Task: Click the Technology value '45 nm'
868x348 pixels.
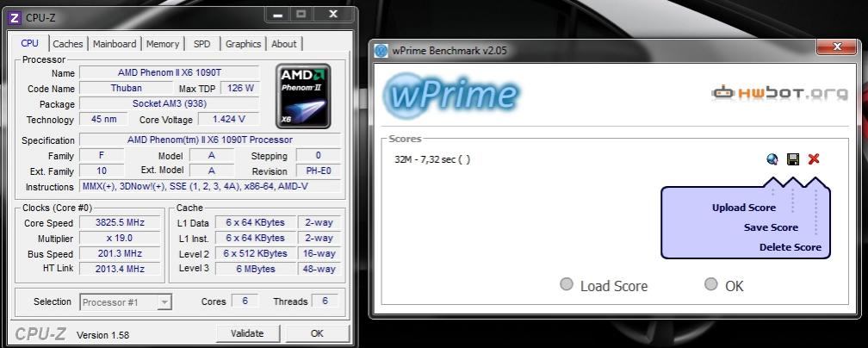Action: tap(103, 119)
